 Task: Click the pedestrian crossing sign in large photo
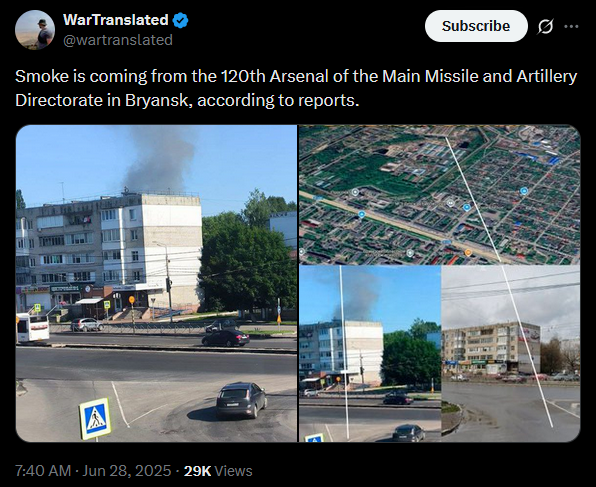[x=95, y=419]
